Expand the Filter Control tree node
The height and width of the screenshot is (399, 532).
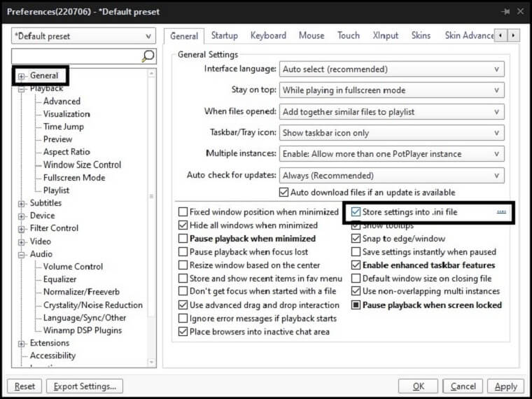coord(22,229)
